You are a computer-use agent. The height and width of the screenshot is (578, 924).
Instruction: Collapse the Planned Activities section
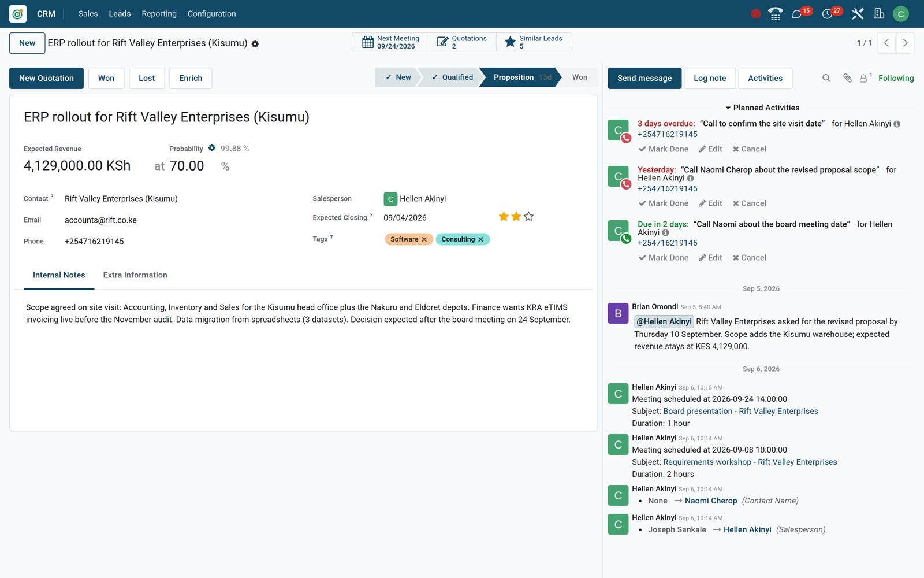tap(762, 108)
